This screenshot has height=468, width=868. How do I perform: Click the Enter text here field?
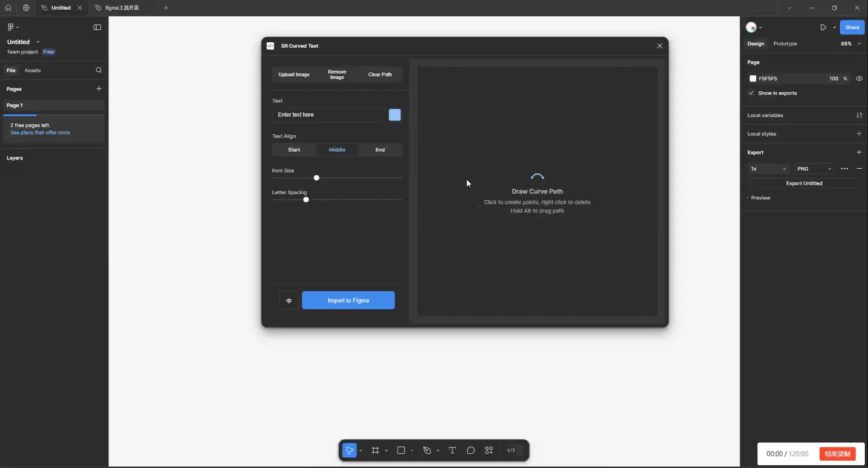tap(328, 115)
